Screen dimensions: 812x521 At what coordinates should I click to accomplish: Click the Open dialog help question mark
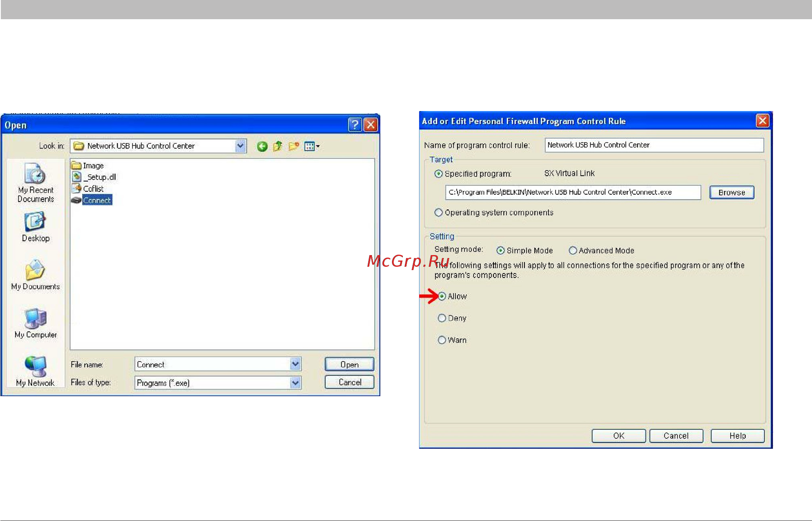[x=354, y=124]
